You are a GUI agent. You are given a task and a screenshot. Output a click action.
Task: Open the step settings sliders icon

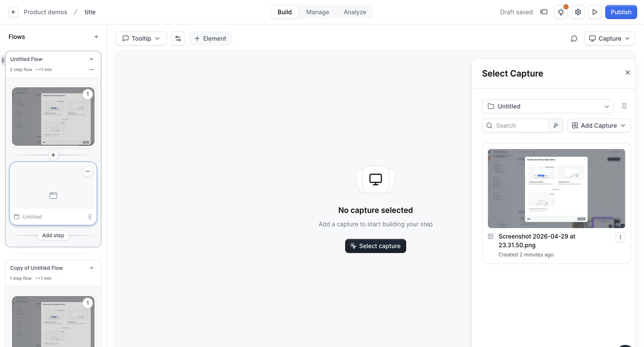pos(178,38)
